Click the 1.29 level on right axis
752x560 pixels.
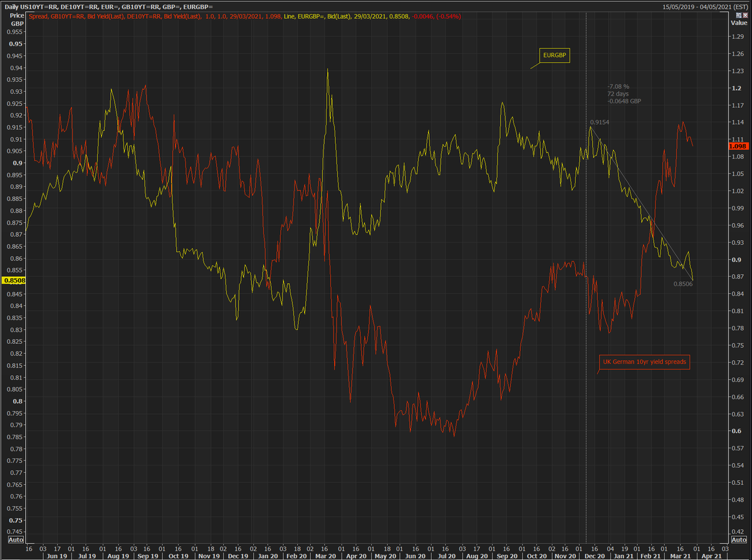738,38
